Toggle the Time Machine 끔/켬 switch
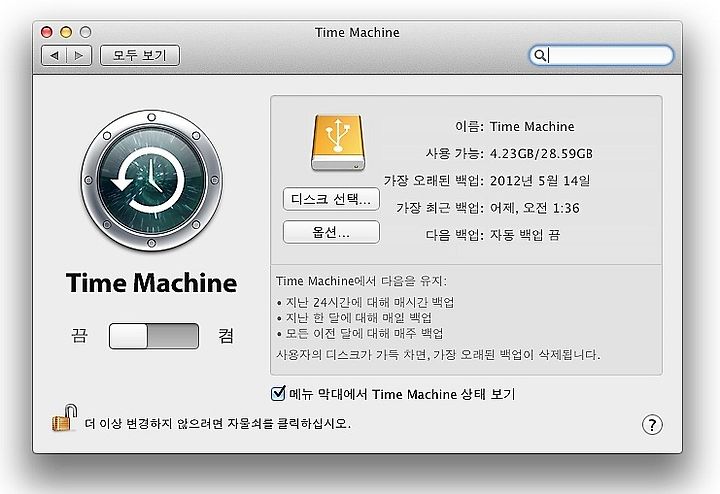 point(154,336)
